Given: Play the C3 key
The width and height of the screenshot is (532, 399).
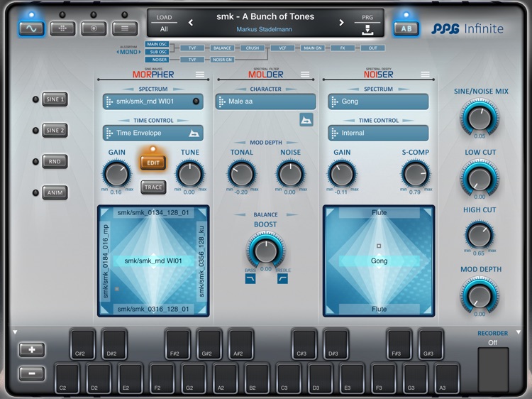Looking at the screenshot, I should tap(289, 378).
